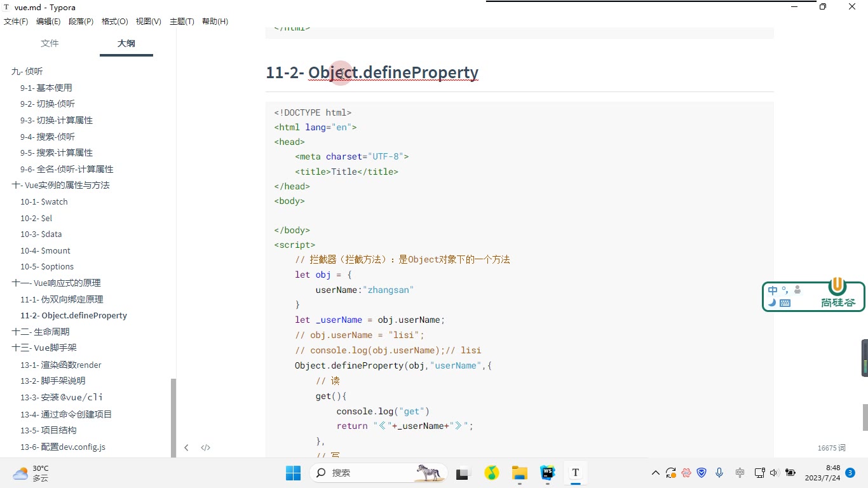
Task: Click the user icon on the IME bar
Action: click(797, 290)
